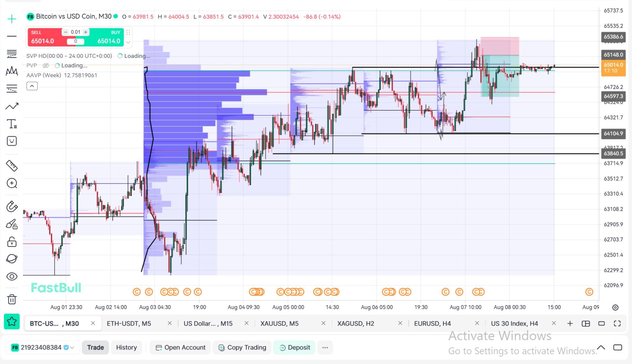
Task: Expand the order panel chevron below drag handle
Action: (128, 42)
